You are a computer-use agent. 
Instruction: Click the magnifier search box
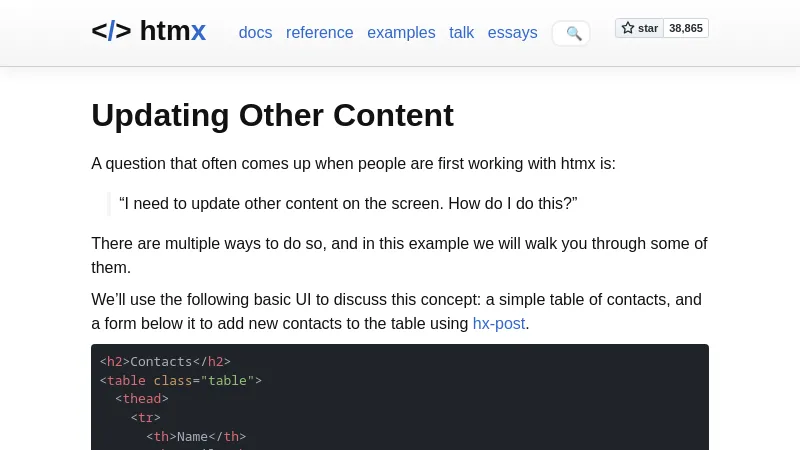571,33
